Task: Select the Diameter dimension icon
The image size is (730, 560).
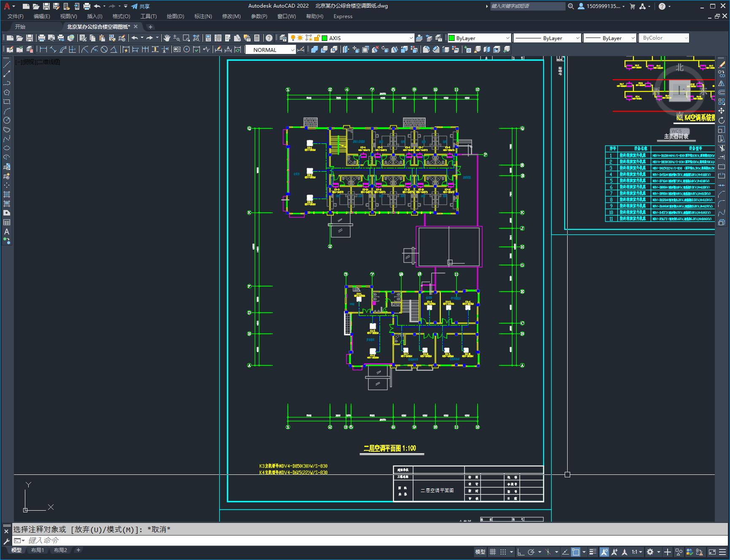Action: click(104, 50)
